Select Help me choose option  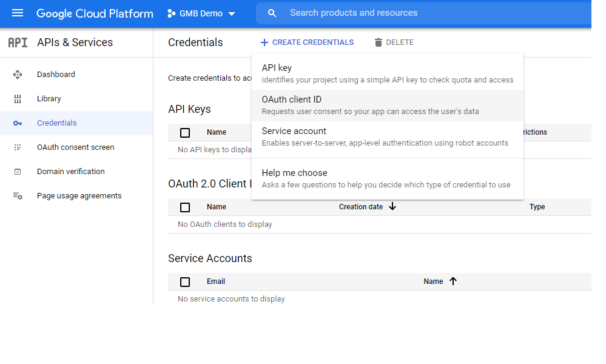tap(388, 178)
